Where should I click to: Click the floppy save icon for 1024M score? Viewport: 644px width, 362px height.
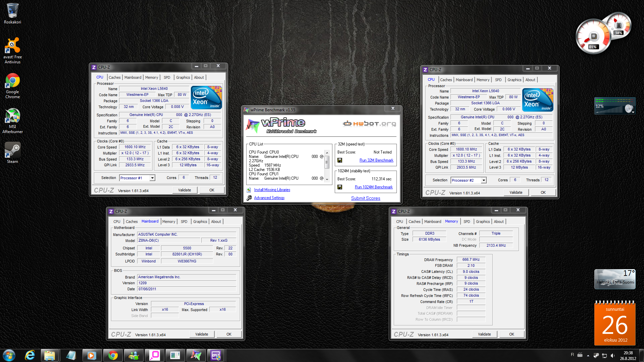click(x=340, y=187)
